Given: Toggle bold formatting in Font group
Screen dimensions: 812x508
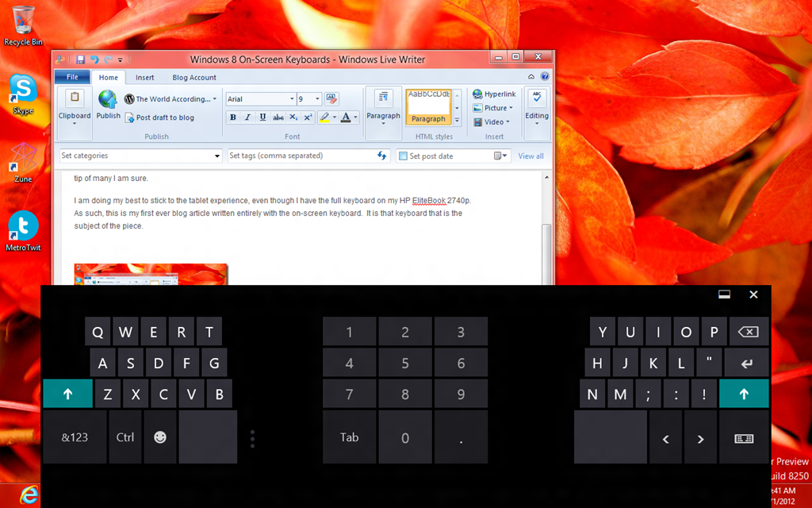Looking at the screenshot, I should click(x=233, y=117).
